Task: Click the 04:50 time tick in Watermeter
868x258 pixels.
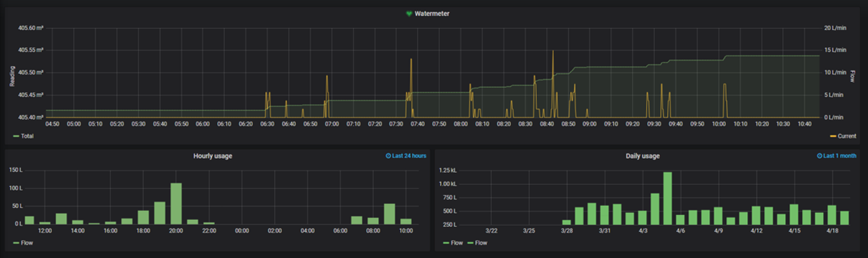Action: [x=52, y=124]
